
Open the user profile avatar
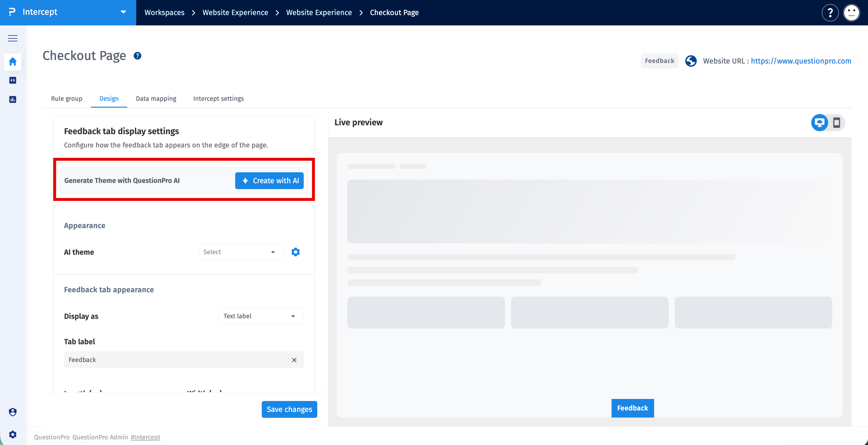pyautogui.click(x=851, y=13)
